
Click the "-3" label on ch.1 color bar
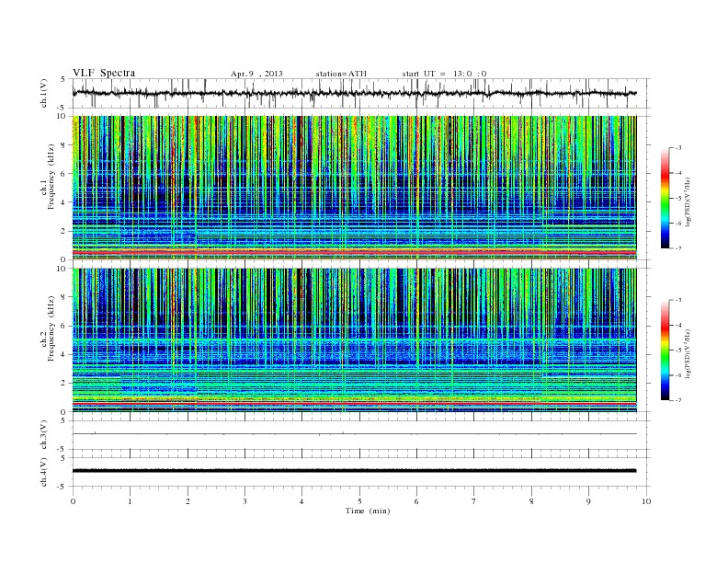click(x=678, y=148)
